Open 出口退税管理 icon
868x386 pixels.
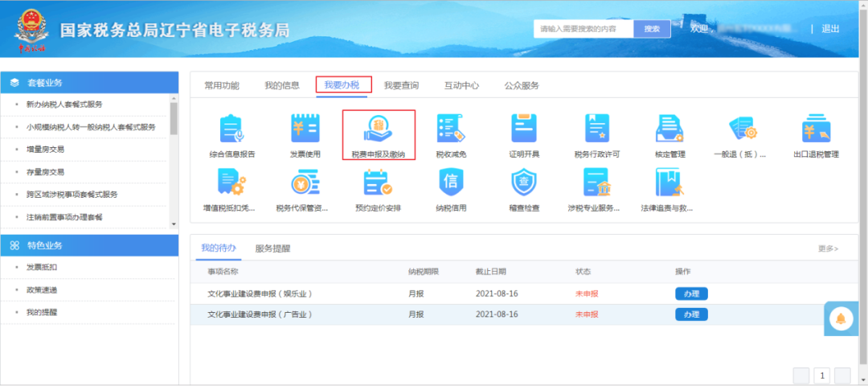click(816, 129)
